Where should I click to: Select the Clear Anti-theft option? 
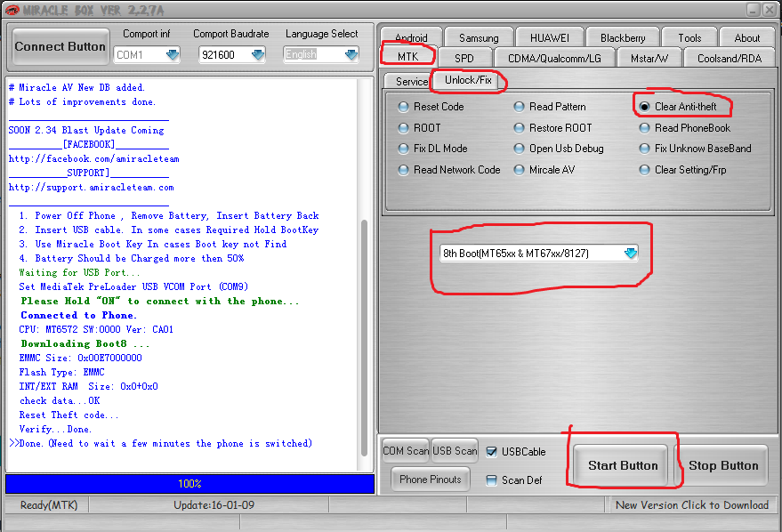click(x=644, y=107)
